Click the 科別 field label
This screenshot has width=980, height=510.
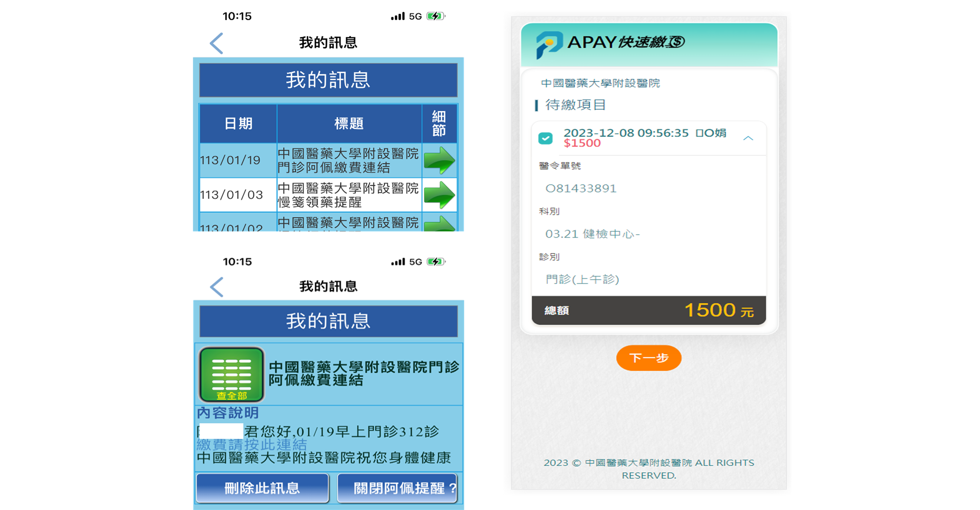549,211
